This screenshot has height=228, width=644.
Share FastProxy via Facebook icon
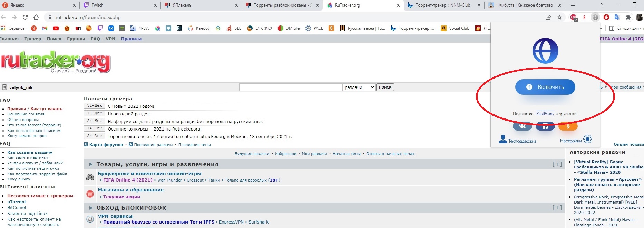tap(545, 126)
